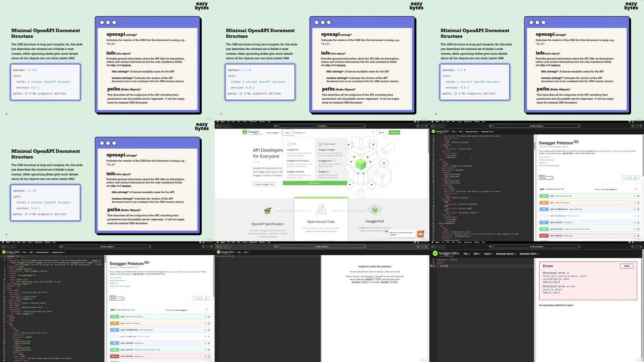Click Safari back arrow in the Errors editor window

439,246
